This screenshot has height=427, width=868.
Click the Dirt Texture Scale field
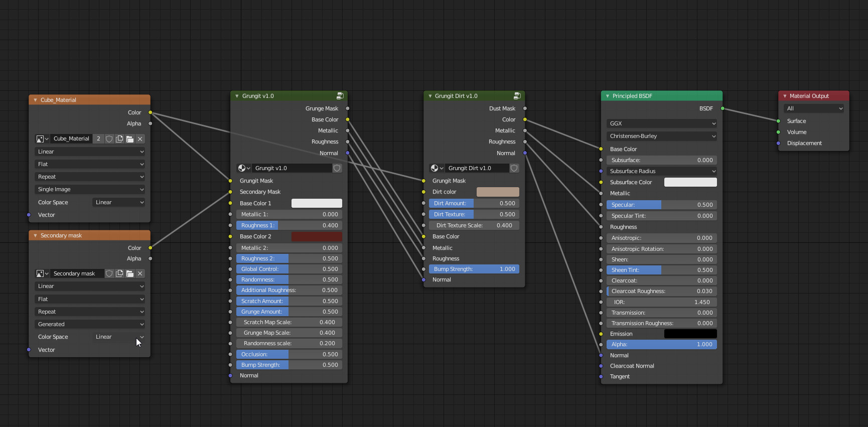tap(474, 225)
